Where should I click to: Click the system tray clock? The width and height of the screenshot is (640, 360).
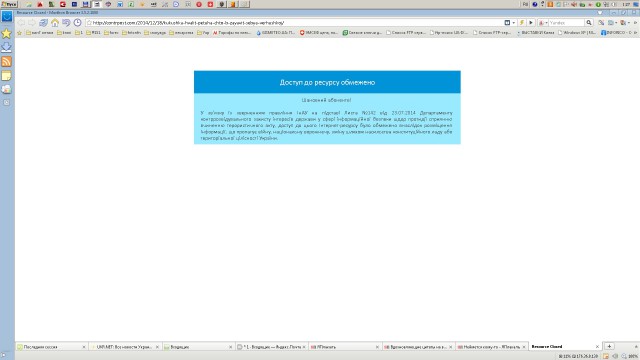pos(627,4)
